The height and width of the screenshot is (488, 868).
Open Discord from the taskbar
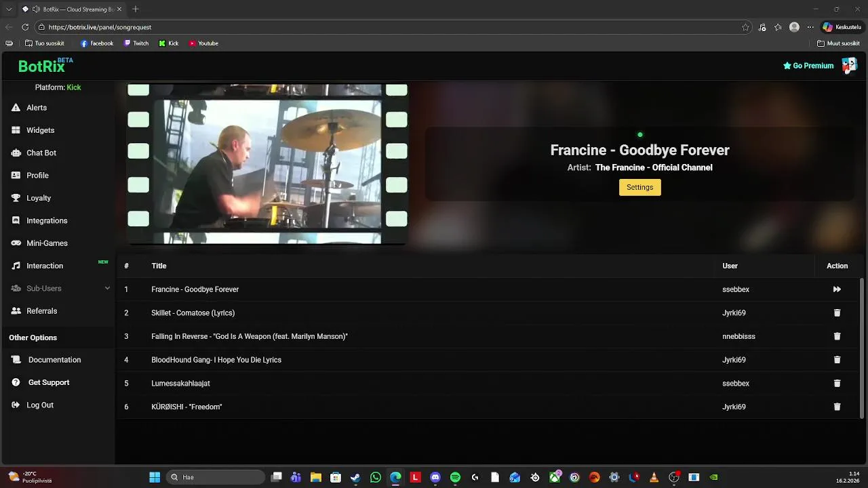click(435, 477)
